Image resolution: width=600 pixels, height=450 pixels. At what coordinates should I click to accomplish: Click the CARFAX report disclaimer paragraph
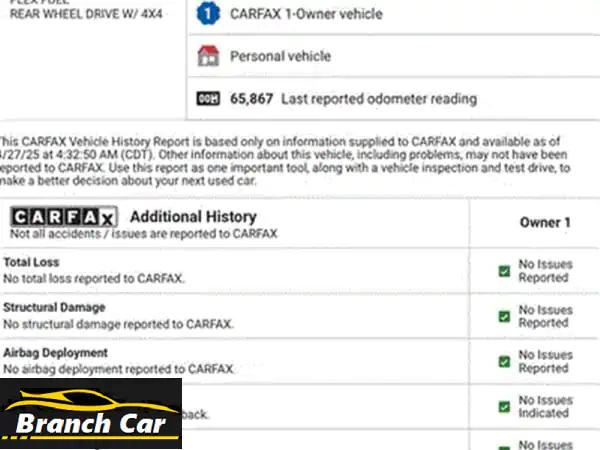(x=285, y=161)
